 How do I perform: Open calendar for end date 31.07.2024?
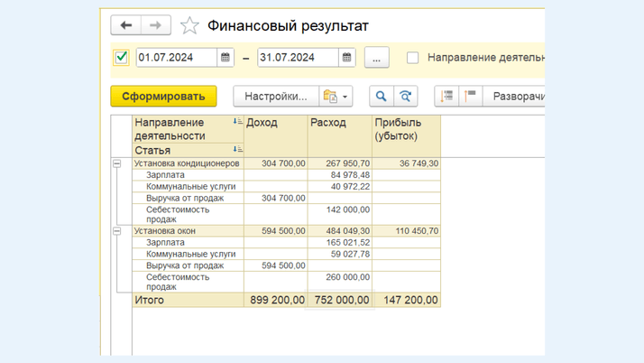[346, 58]
